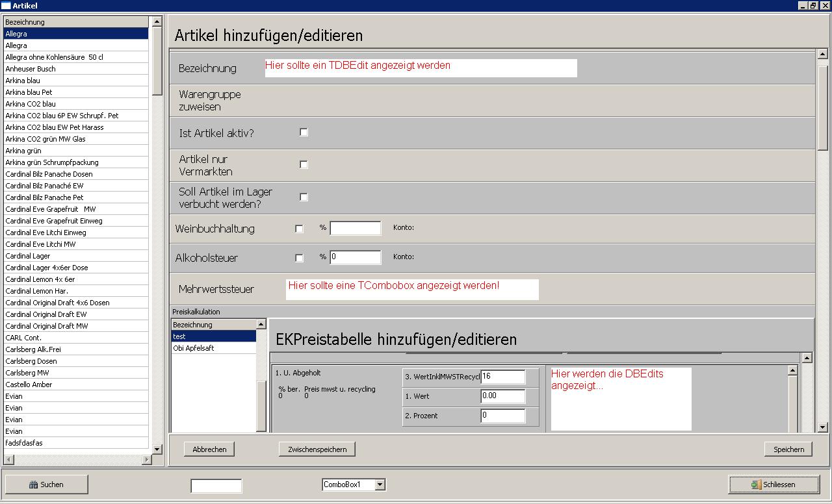Toggle the 'Artikel nur Vermarkten' checkbox

pos(304,164)
